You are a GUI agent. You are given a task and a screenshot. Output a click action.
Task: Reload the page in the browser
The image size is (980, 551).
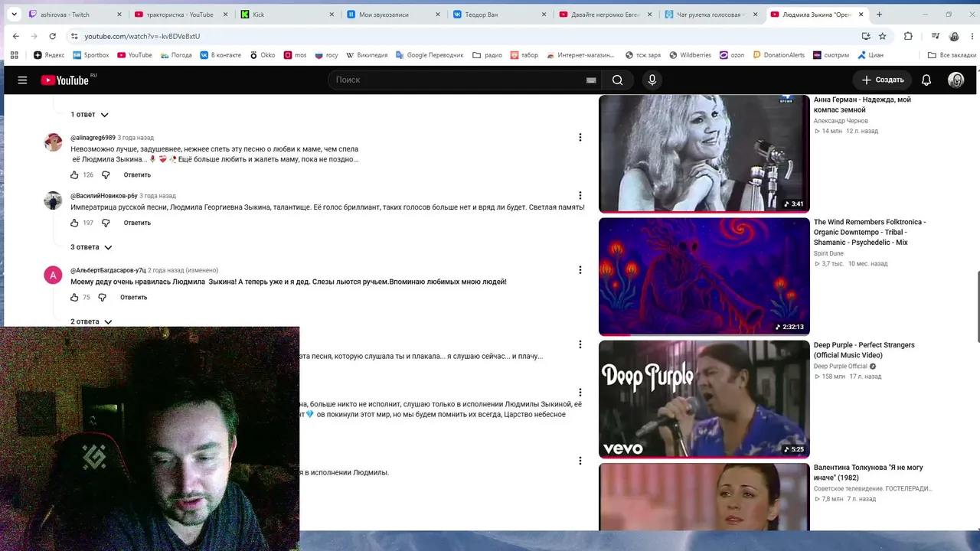(x=52, y=36)
